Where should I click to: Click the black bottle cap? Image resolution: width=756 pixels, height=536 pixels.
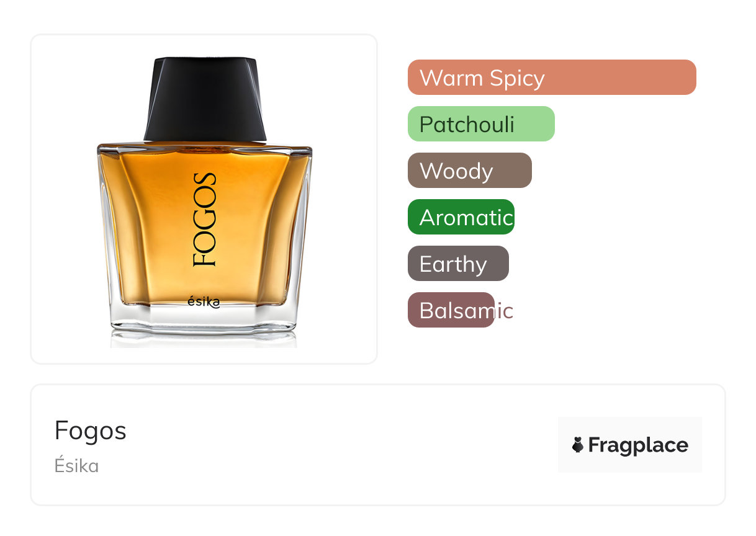pos(205,99)
